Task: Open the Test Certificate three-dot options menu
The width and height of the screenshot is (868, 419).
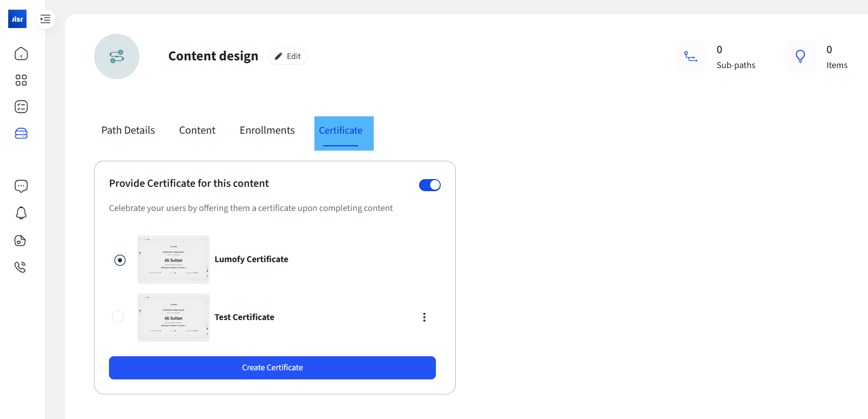Action: tap(424, 317)
